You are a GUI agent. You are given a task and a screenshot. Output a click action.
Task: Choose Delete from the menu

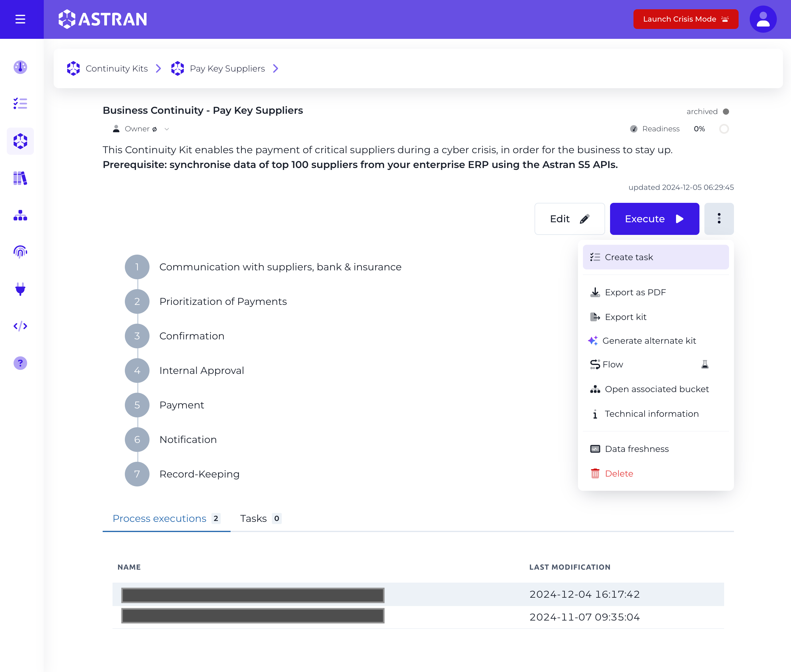pos(656,473)
